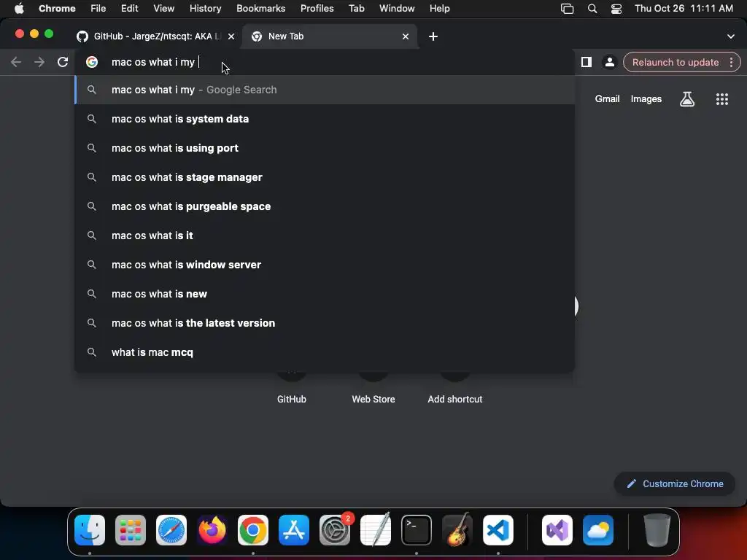Select suggestion 'mac os what is purgeable space'

[325, 206]
